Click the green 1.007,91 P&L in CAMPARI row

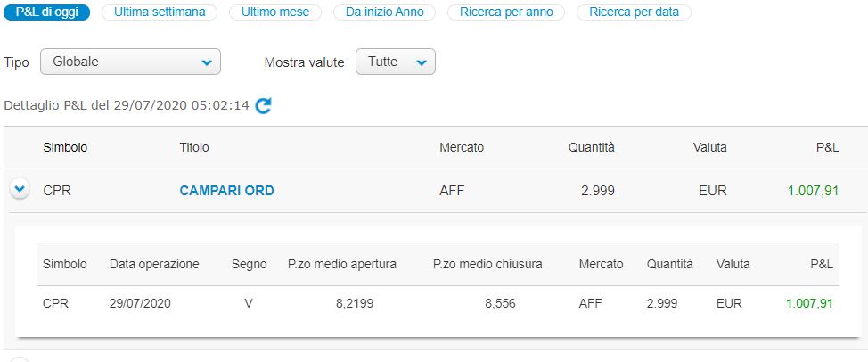[814, 191]
